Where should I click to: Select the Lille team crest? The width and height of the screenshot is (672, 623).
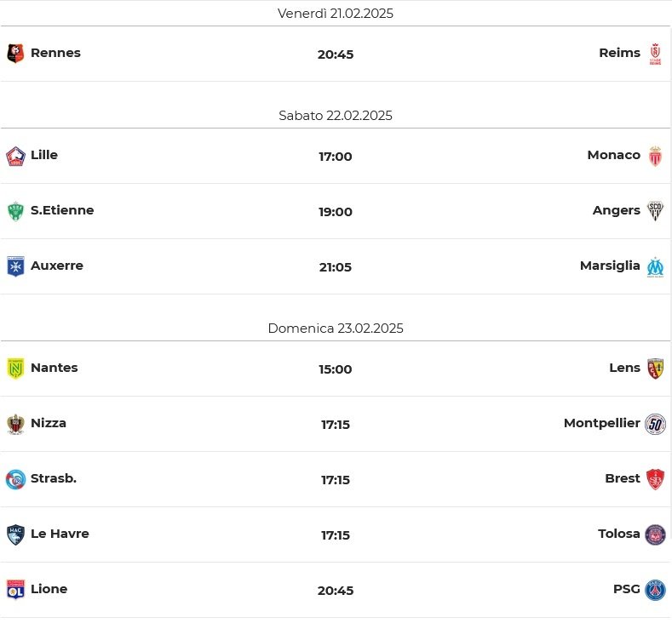15,157
